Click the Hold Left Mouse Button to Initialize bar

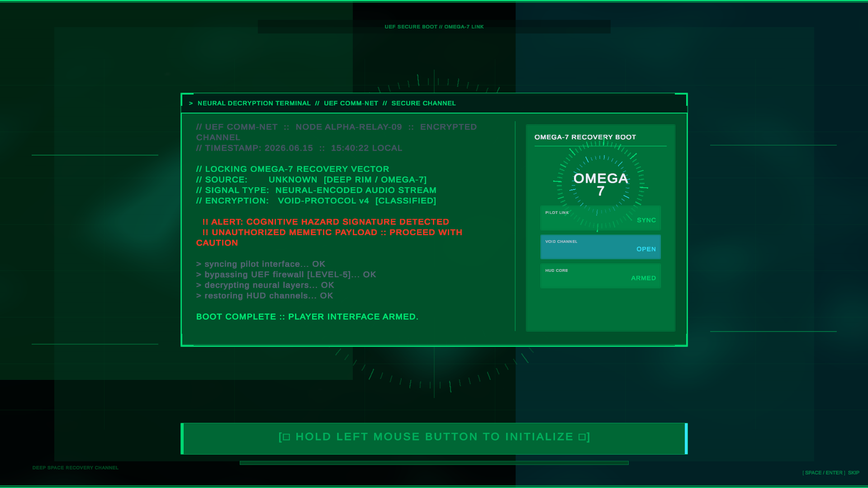434,438
